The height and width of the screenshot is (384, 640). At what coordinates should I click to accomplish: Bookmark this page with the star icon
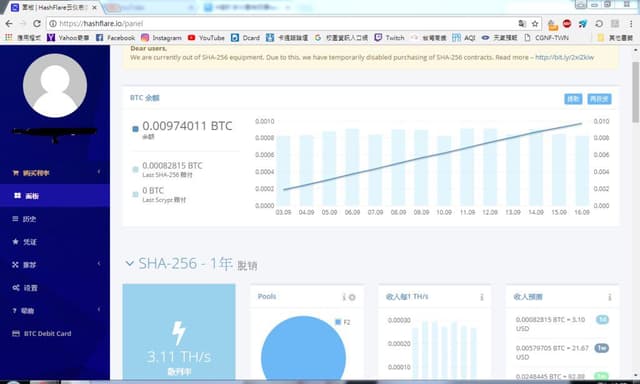point(535,24)
